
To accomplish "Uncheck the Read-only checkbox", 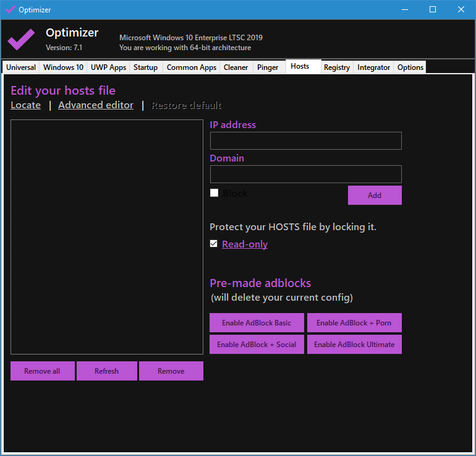I will pos(214,244).
